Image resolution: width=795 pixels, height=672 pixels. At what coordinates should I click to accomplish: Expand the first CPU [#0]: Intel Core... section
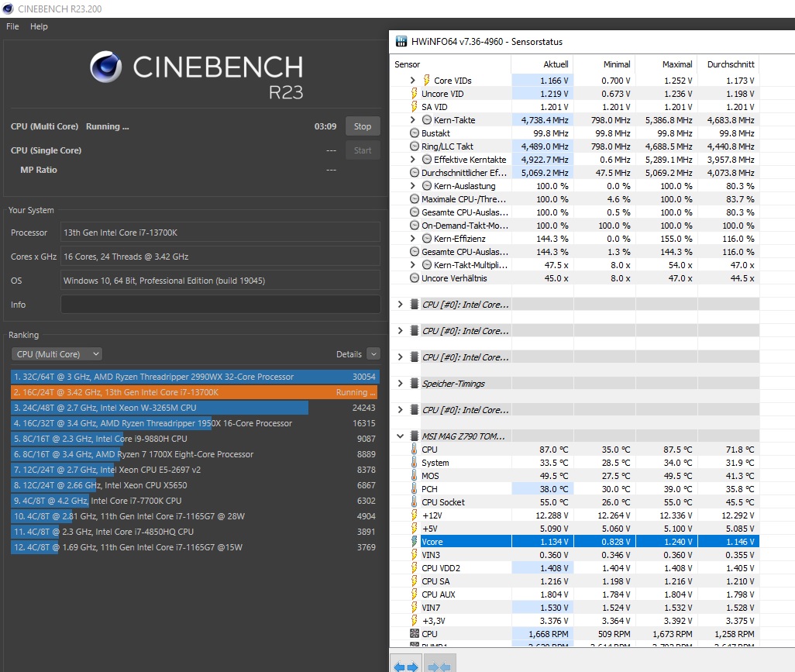(x=400, y=305)
